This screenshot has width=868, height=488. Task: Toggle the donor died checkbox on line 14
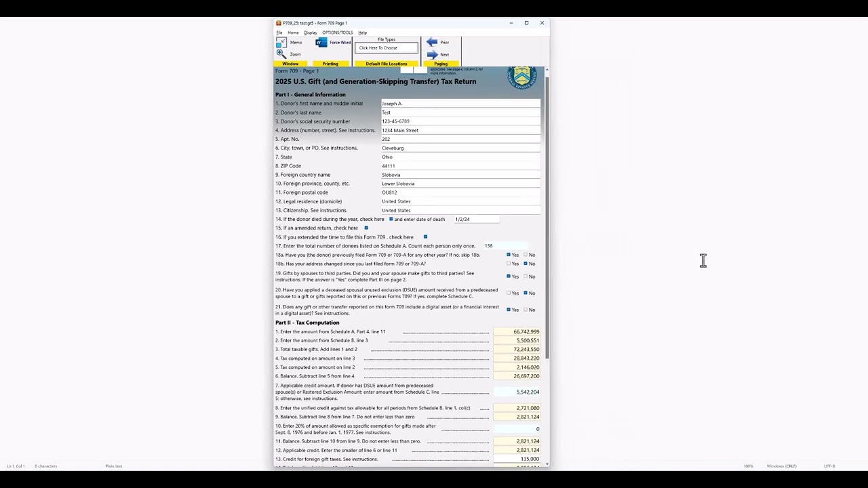click(391, 220)
